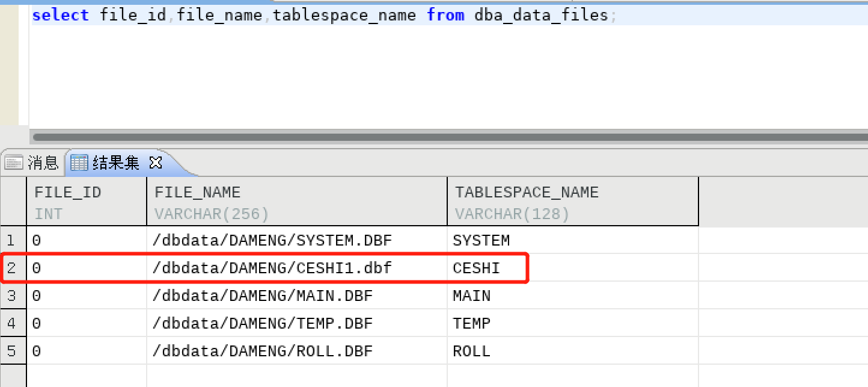Select row number 4 header
Image resolution: width=868 pixels, height=387 pixels.
(x=13, y=324)
